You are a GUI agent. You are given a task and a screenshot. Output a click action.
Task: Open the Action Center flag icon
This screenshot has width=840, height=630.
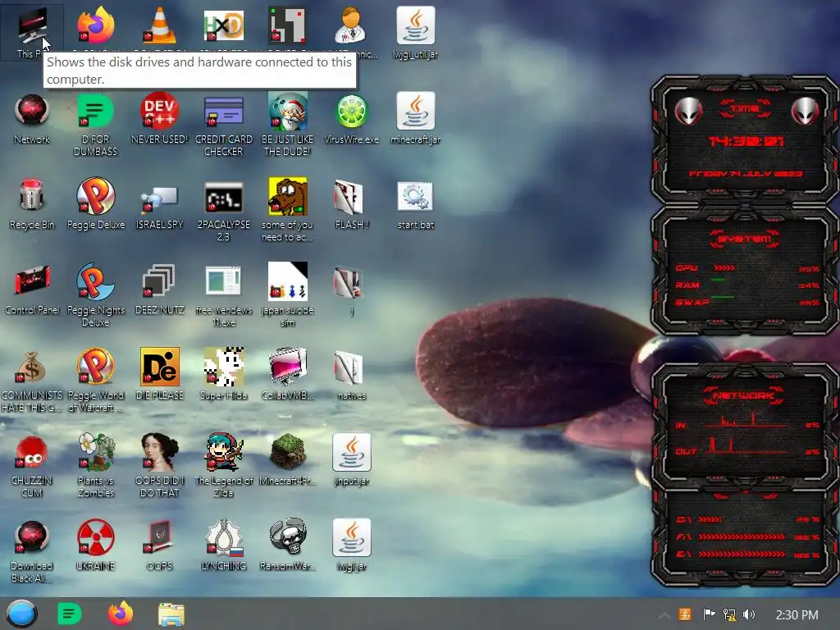click(x=709, y=614)
